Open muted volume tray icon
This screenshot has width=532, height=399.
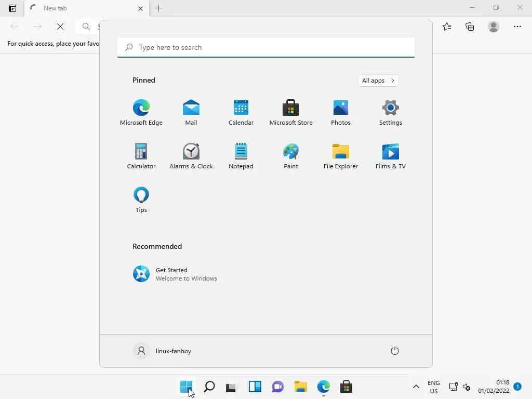[467, 387]
